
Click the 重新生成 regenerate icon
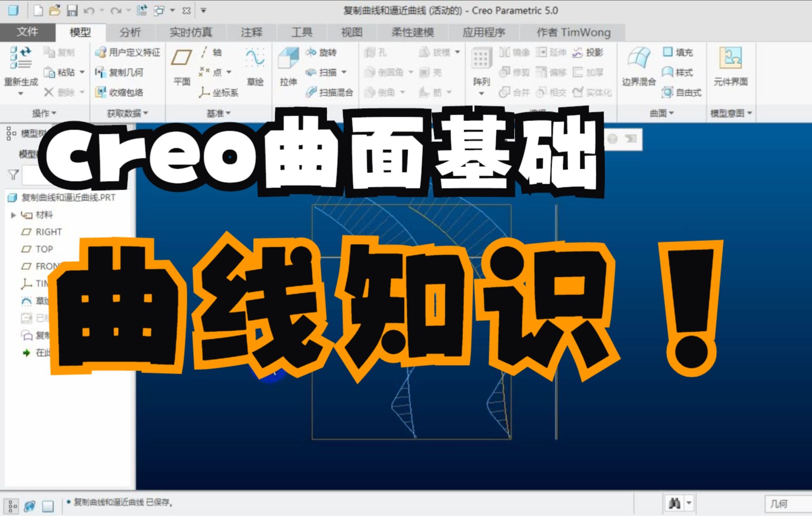tap(20, 58)
